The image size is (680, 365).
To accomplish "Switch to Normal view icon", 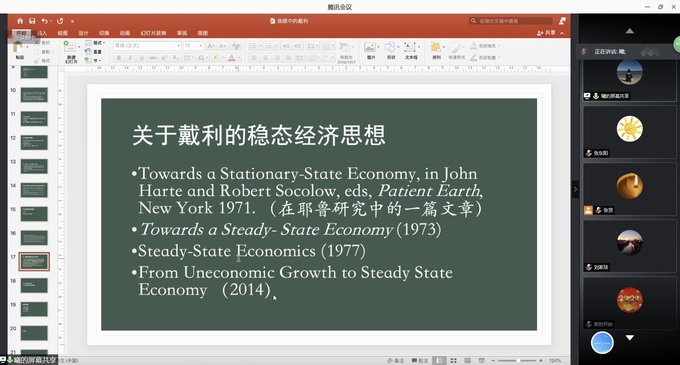I will pyautogui.click(x=440, y=361).
